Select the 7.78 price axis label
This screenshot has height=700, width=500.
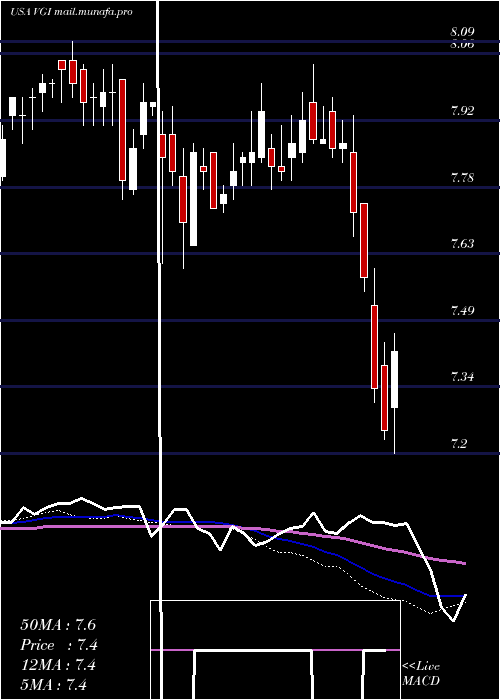click(x=462, y=178)
